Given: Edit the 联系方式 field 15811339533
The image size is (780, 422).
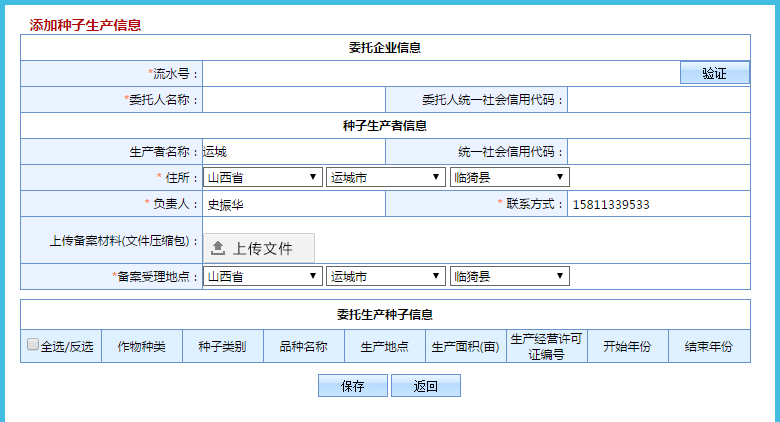Looking at the screenshot, I should pos(659,204).
